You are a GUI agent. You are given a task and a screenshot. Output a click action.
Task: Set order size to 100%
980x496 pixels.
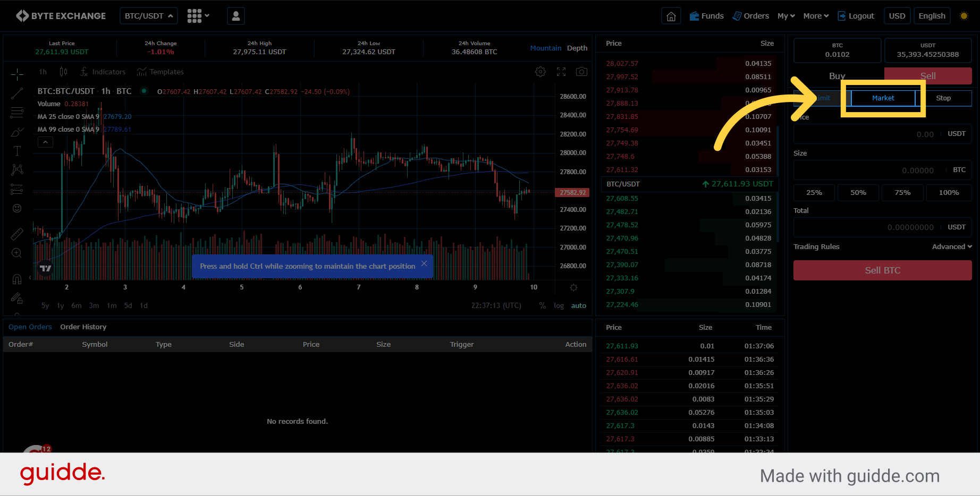click(x=949, y=193)
